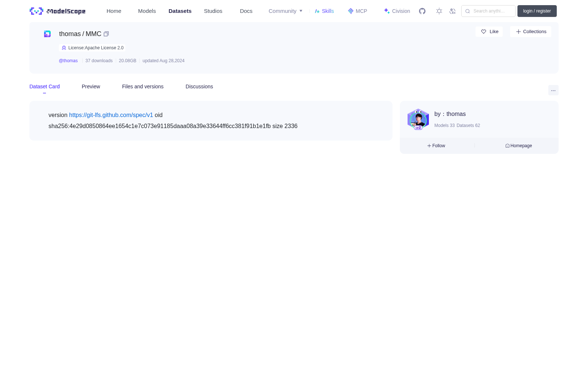Click the sha256 hash text line

[173, 126]
